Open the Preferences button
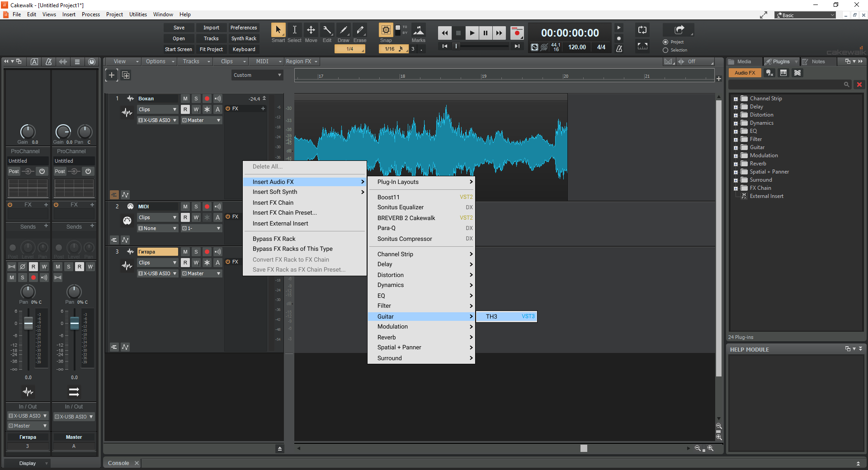Image resolution: width=868 pixels, height=470 pixels. click(244, 28)
